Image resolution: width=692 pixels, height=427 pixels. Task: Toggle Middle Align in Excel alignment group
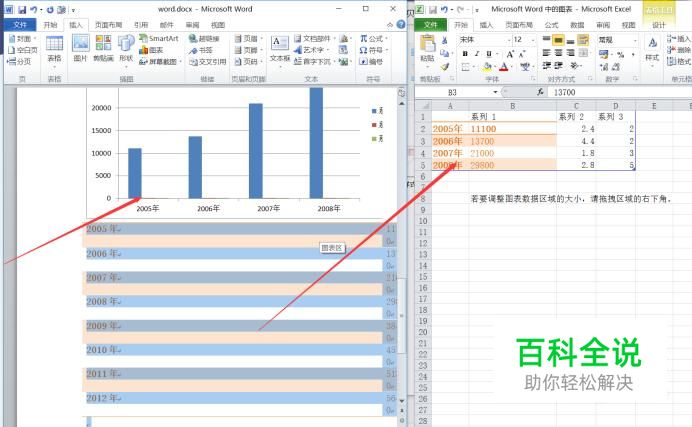coord(558,40)
